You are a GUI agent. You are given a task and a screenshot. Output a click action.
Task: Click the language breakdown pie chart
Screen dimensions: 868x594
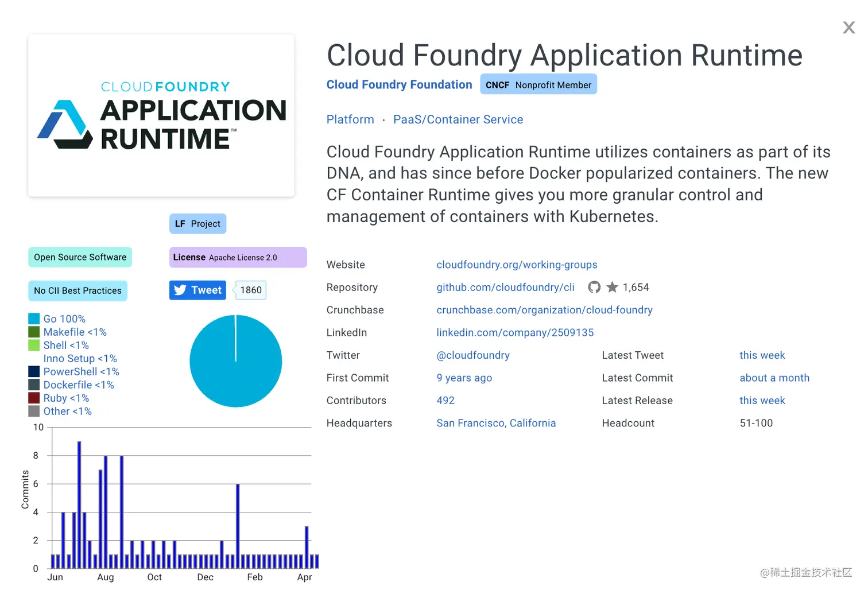coord(236,361)
